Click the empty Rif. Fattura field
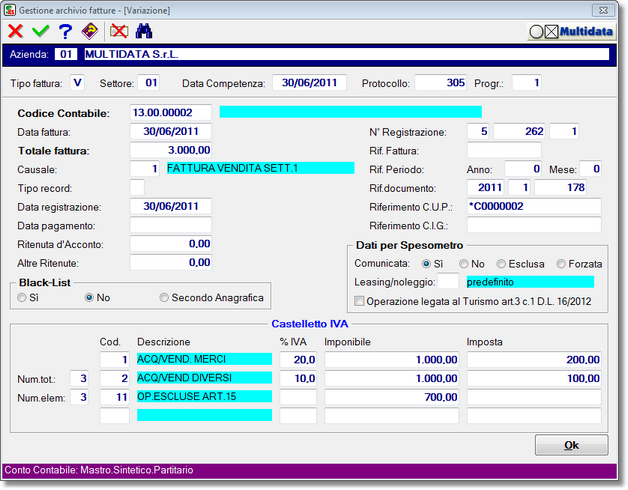This screenshot has width=628, height=490. [x=504, y=150]
